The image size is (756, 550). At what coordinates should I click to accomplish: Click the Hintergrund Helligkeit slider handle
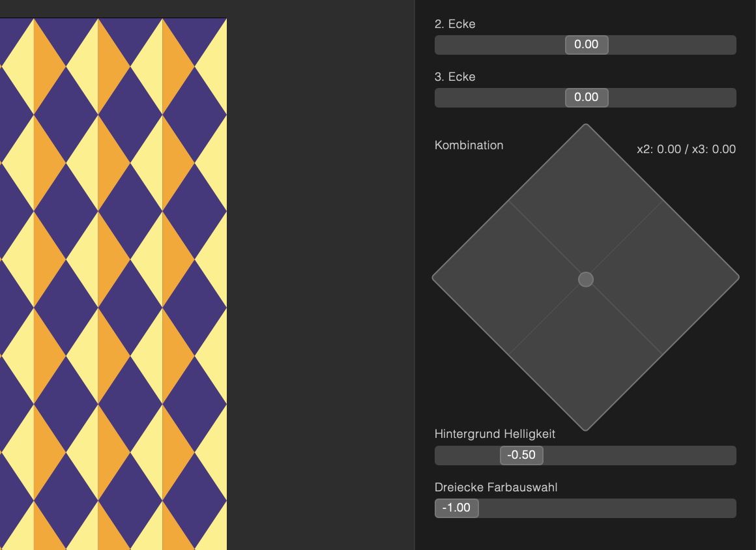[521, 456]
